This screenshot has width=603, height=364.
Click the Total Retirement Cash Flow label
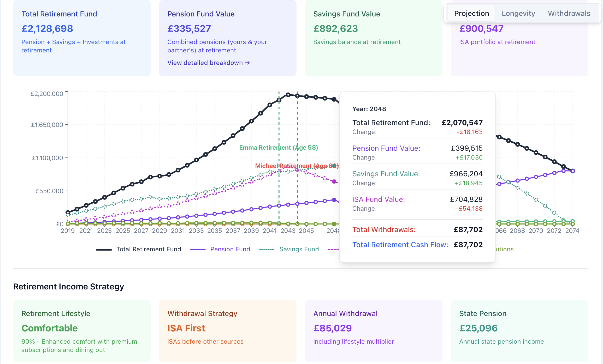click(x=400, y=245)
